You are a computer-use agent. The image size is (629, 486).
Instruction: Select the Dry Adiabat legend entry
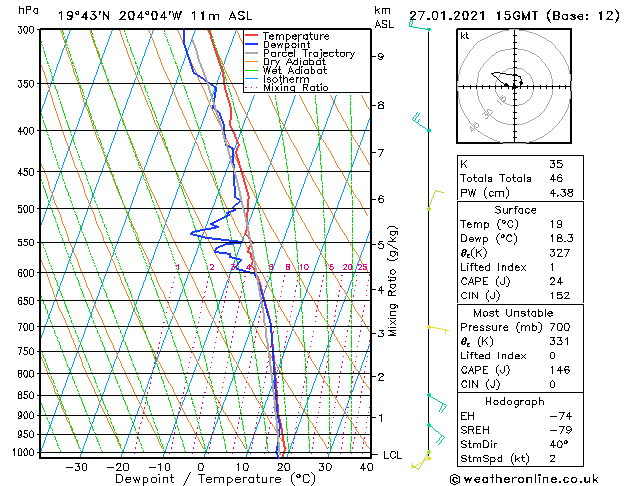[294, 62]
